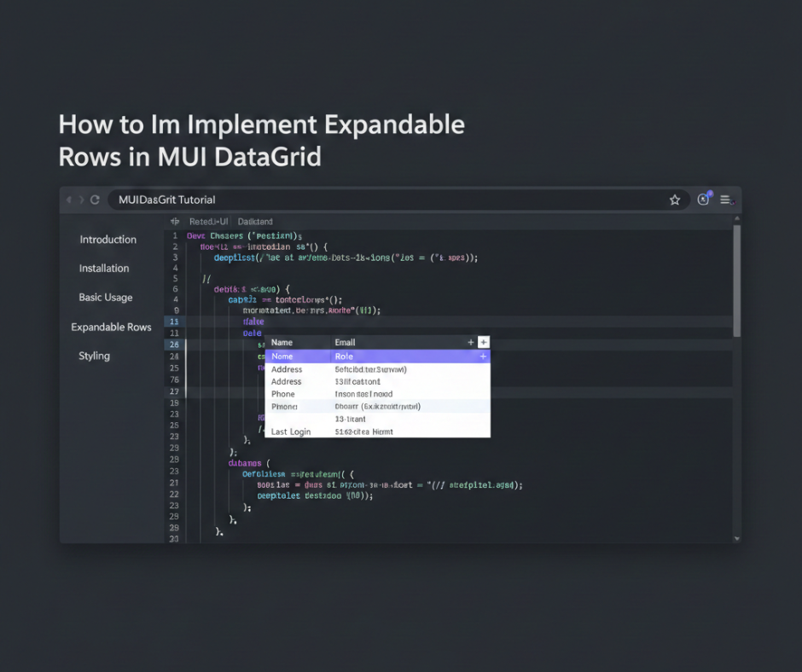This screenshot has width=802, height=672.
Task: Open the Introduction section in sidebar
Action: coord(108,240)
